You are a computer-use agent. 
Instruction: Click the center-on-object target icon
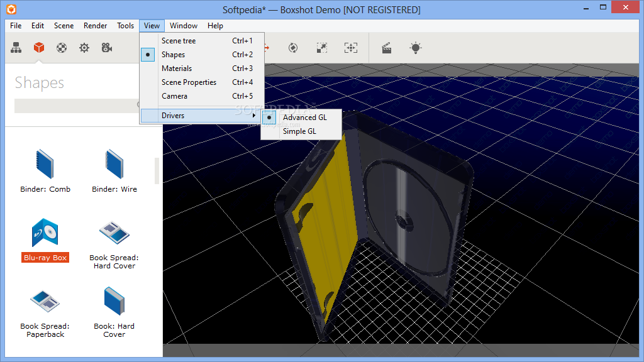[x=351, y=48]
